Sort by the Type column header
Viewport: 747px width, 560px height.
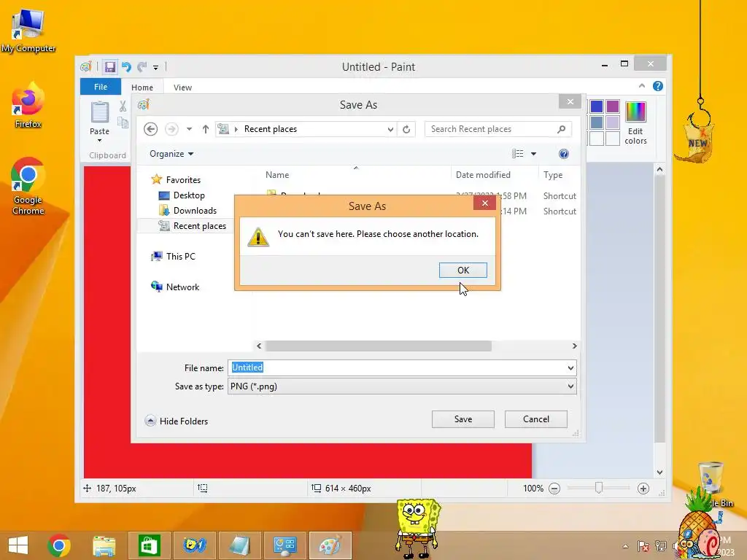[553, 175]
